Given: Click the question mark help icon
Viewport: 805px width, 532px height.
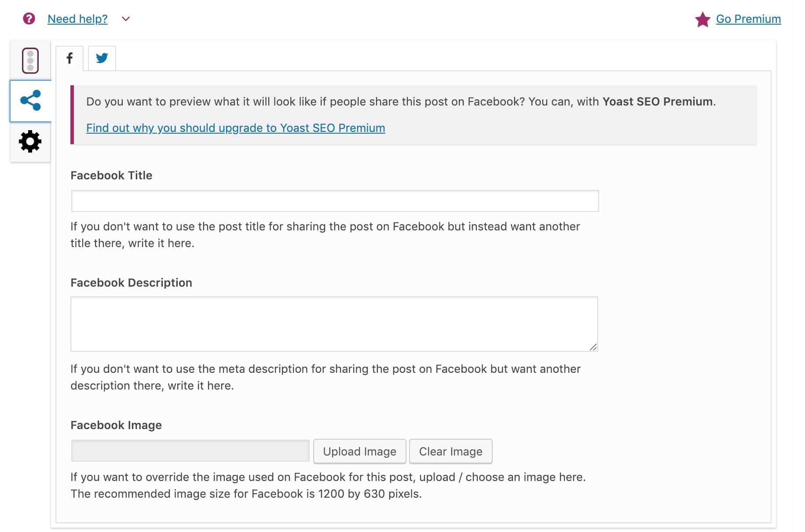Looking at the screenshot, I should 29,19.
